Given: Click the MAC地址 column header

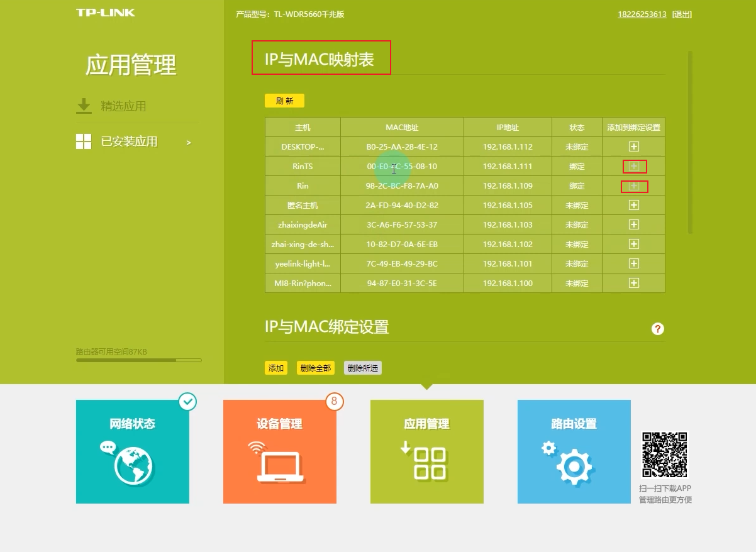Looking at the screenshot, I should [x=402, y=127].
